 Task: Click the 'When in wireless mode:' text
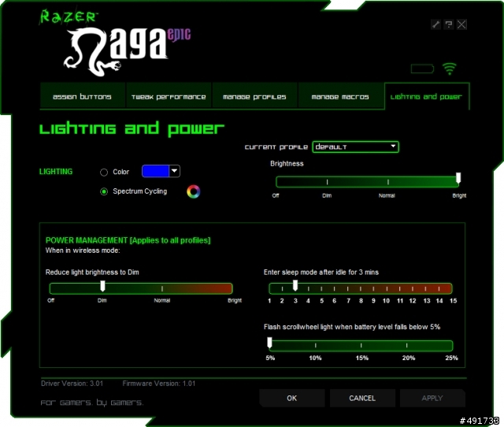[x=83, y=251]
